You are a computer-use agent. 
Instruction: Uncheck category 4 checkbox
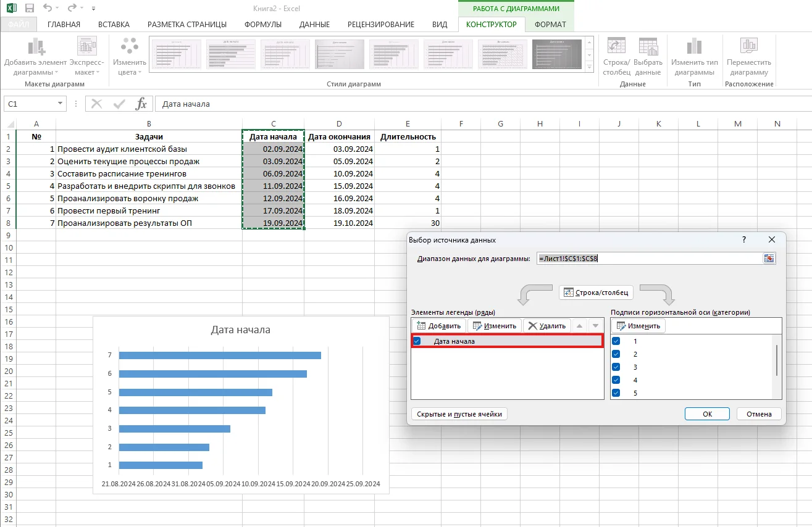616,380
